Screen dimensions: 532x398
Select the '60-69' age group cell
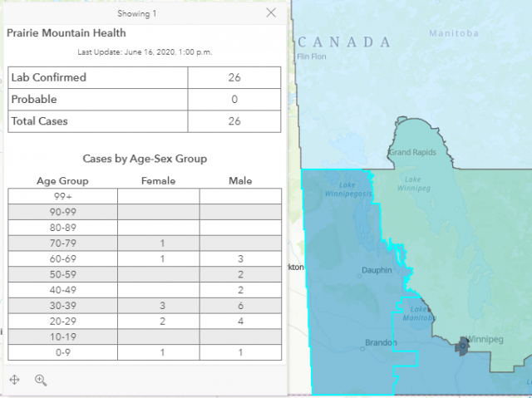point(63,258)
